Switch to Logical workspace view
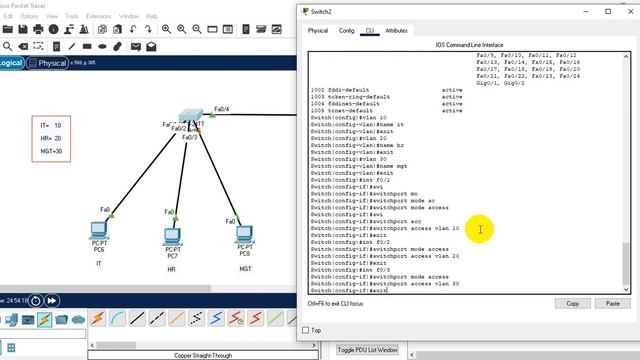Image resolution: width=640 pixels, height=360 pixels. [11, 63]
